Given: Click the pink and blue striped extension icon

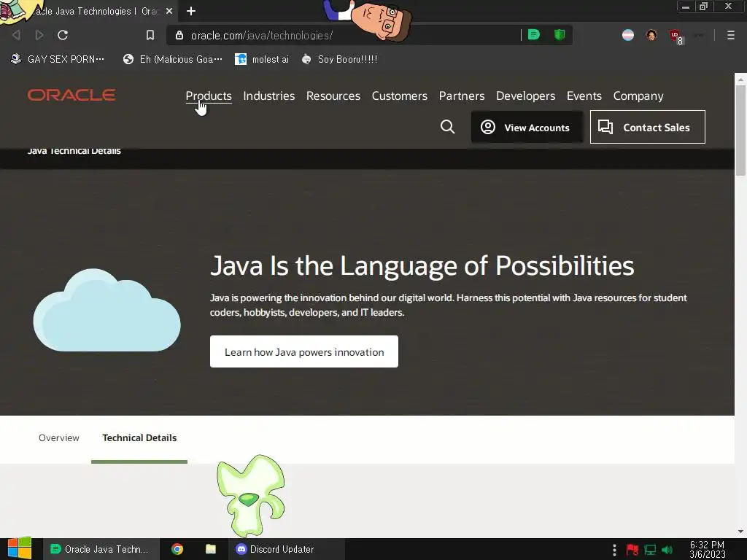Looking at the screenshot, I should [x=628, y=35].
